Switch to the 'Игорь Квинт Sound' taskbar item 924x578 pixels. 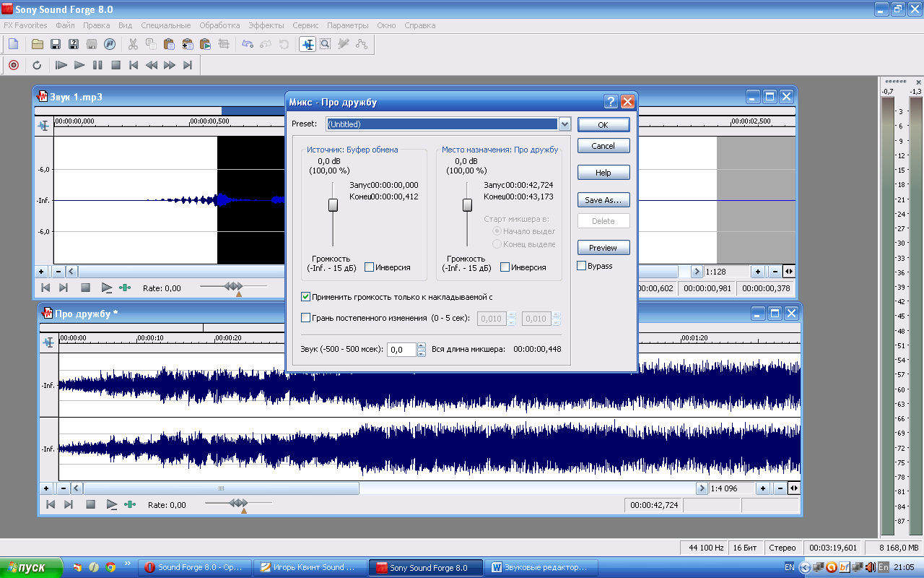(x=310, y=568)
